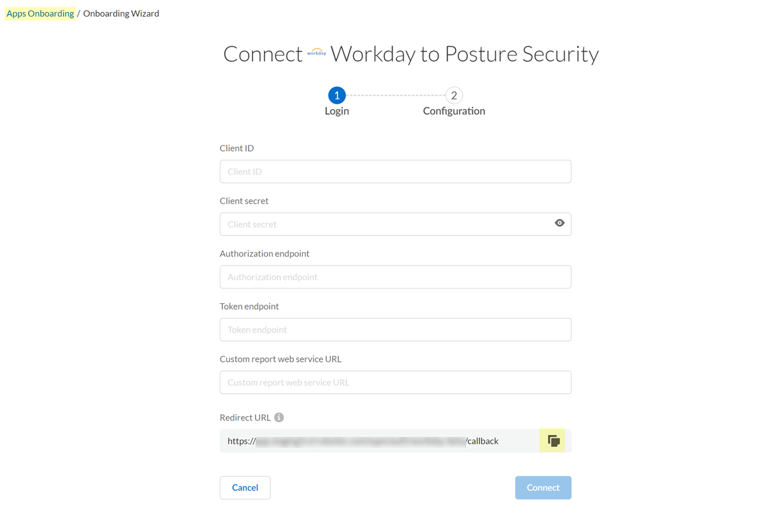Click the Onboarding Wizard breadcrumb text
This screenshot has width=765, height=532.
tap(121, 13)
